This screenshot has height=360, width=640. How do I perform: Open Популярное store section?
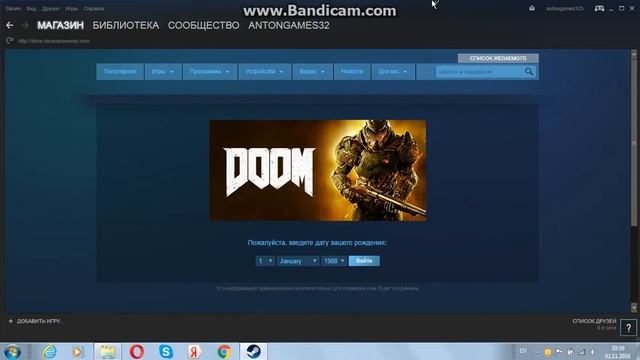tap(120, 71)
